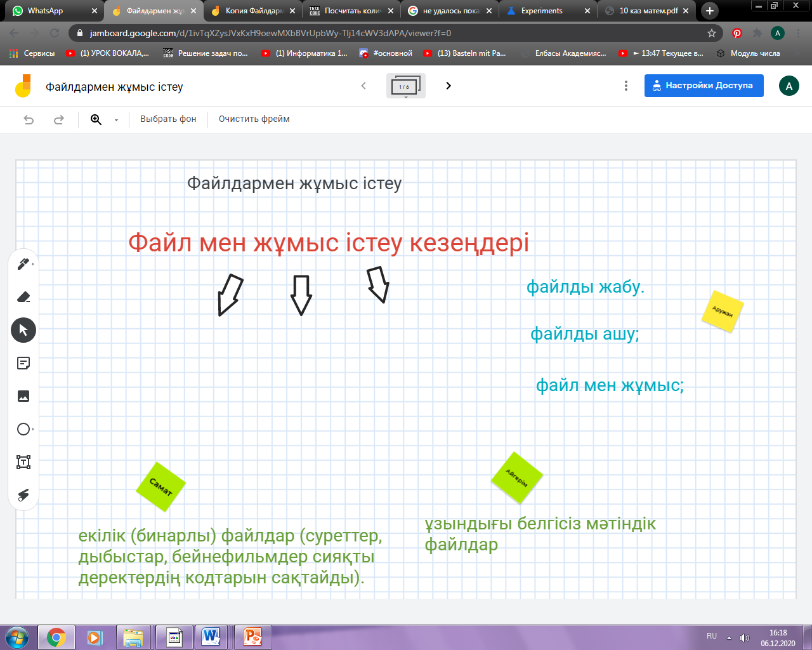Add a sticky note

tap(23, 363)
